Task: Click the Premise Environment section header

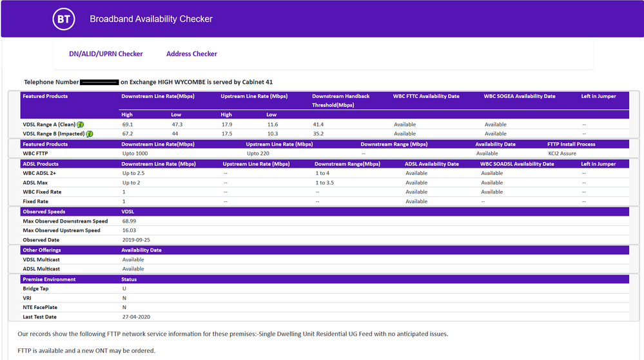Action: [x=49, y=279]
